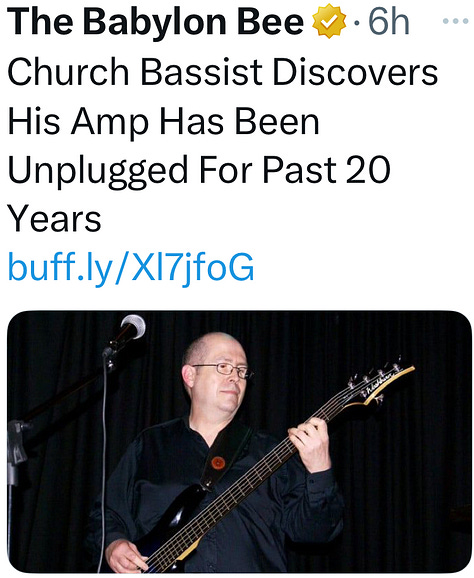Click the 'Church Bassist Discovers' headline line

click(x=223, y=72)
